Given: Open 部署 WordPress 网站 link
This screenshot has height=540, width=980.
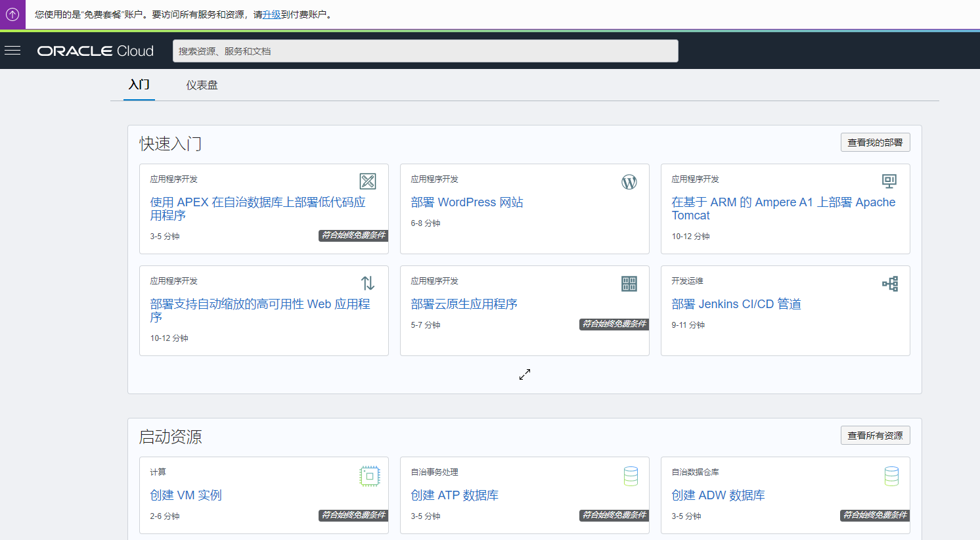Looking at the screenshot, I should [467, 202].
